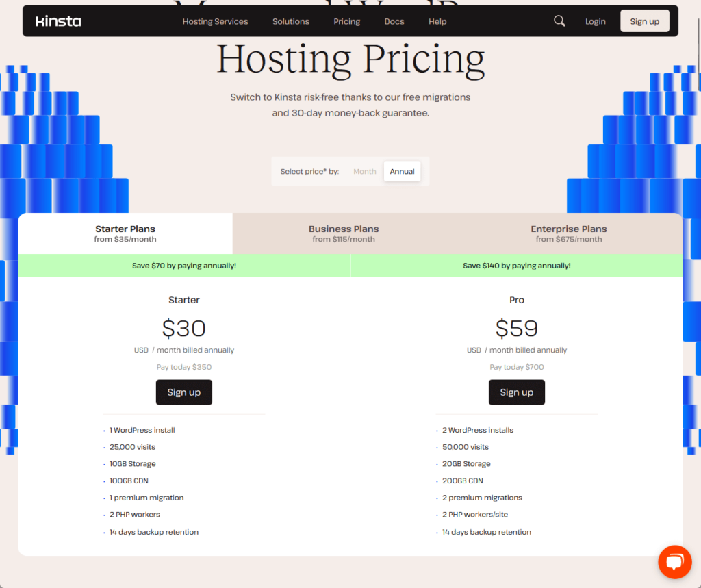Click the 1 WordPress install feature
Image resolution: width=701 pixels, height=588 pixels.
pyautogui.click(x=142, y=430)
